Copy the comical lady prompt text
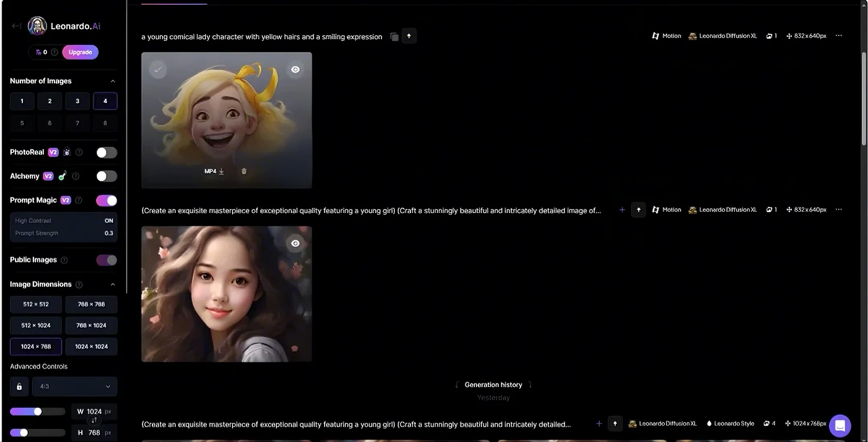 394,36
